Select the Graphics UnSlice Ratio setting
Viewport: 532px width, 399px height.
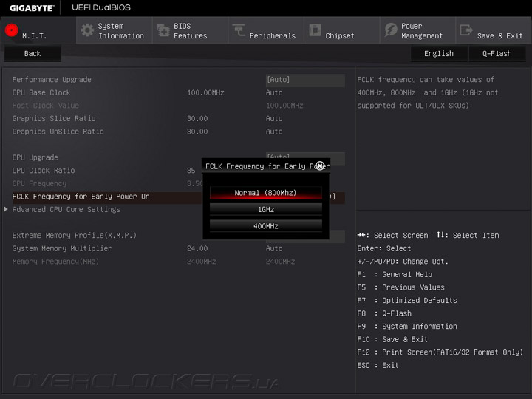pos(58,132)
